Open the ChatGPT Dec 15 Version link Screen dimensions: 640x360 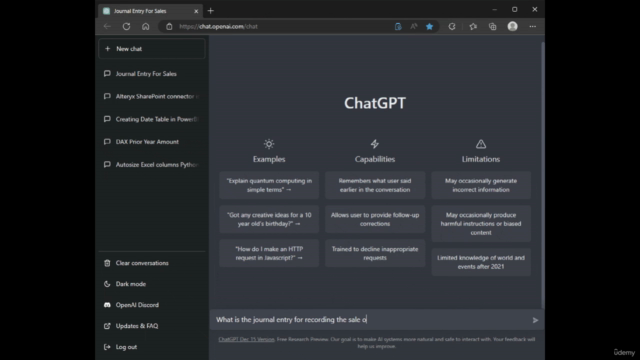(246, 339)
